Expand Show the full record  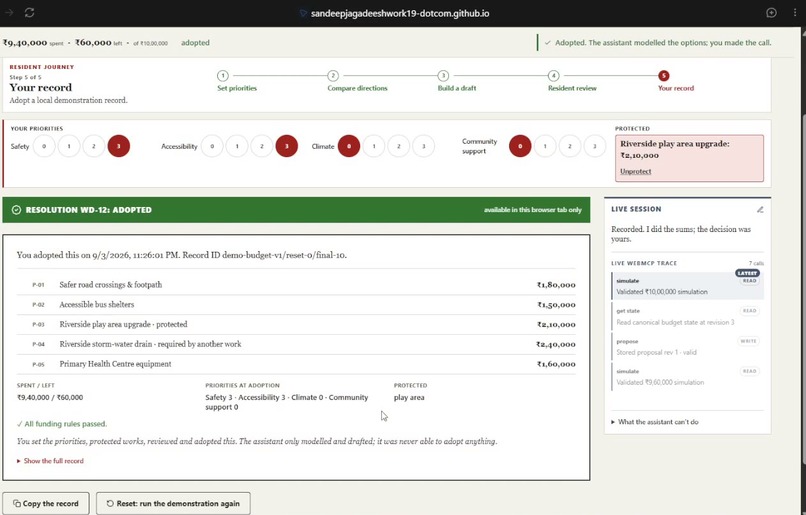(50, 461)
